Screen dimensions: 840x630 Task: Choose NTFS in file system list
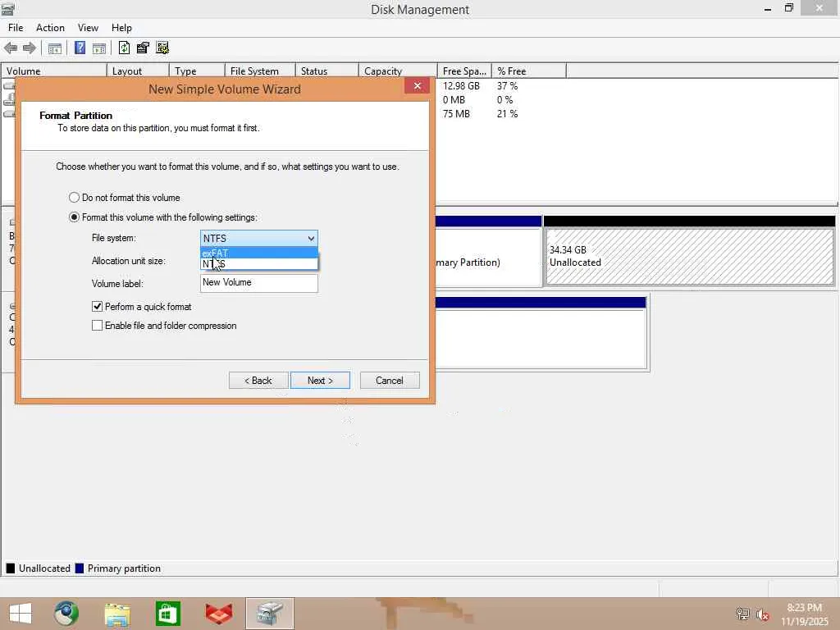click(258, 263)
